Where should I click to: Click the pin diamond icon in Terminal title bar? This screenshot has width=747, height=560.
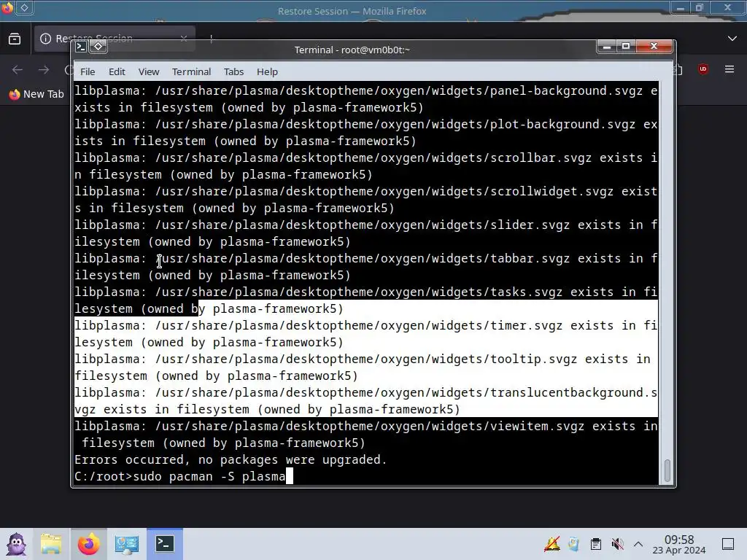[x=98, y=47]
